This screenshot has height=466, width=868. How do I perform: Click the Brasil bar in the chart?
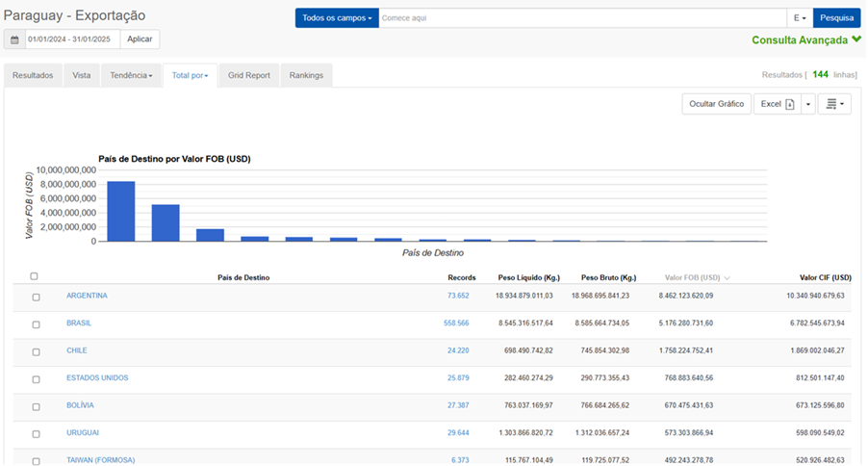coord(166,222)
